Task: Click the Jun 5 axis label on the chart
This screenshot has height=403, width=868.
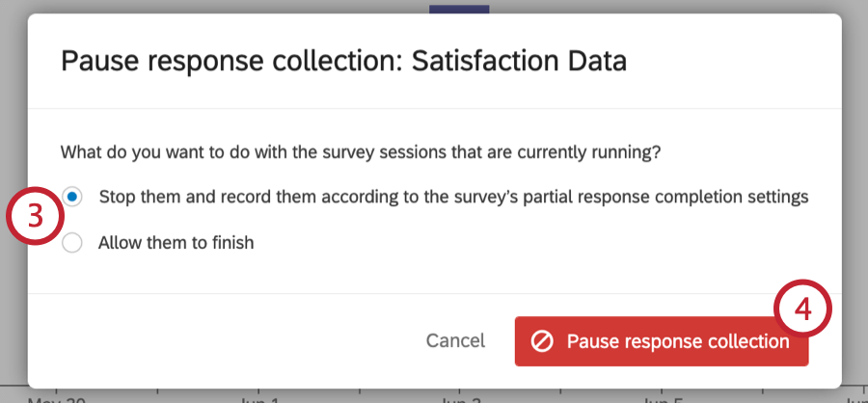Action: point(662,398)
